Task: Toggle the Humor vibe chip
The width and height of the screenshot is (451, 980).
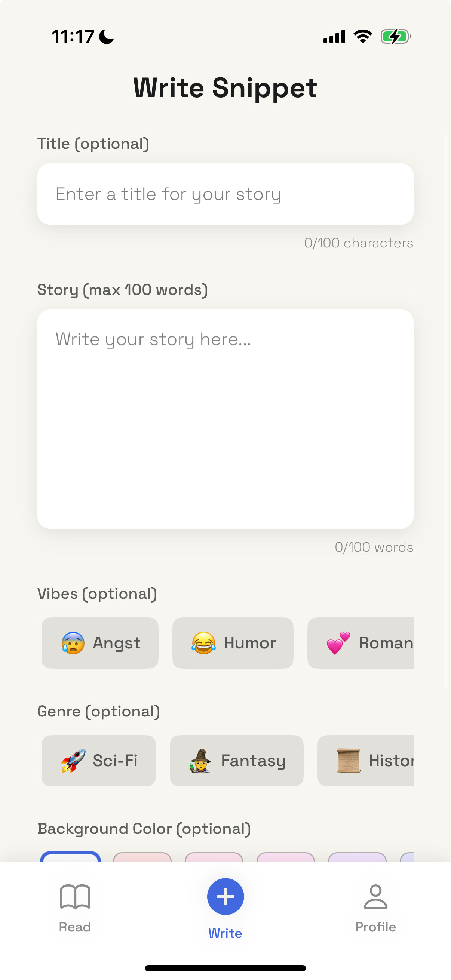Action: [233, 643]
